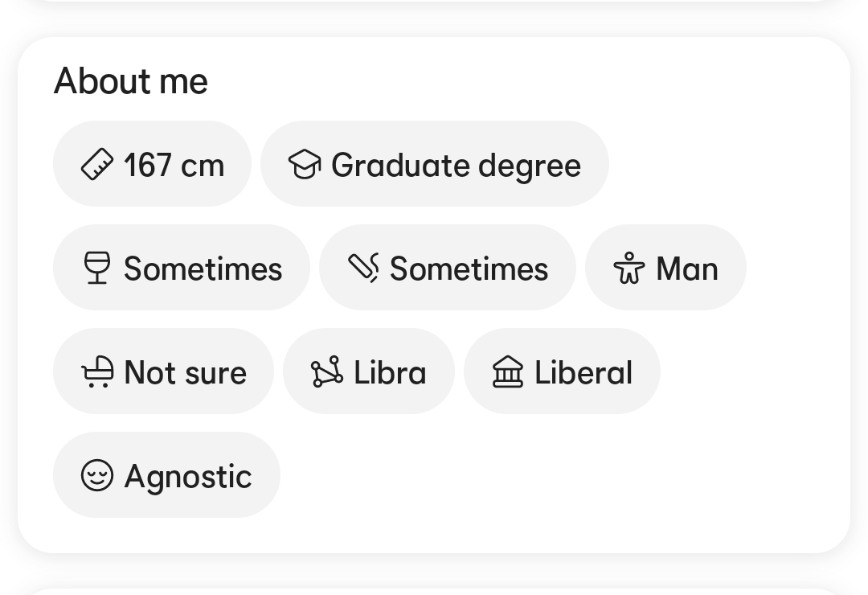Click the graduation cap icon
868x595 pixels.
(x=305, y=165)
